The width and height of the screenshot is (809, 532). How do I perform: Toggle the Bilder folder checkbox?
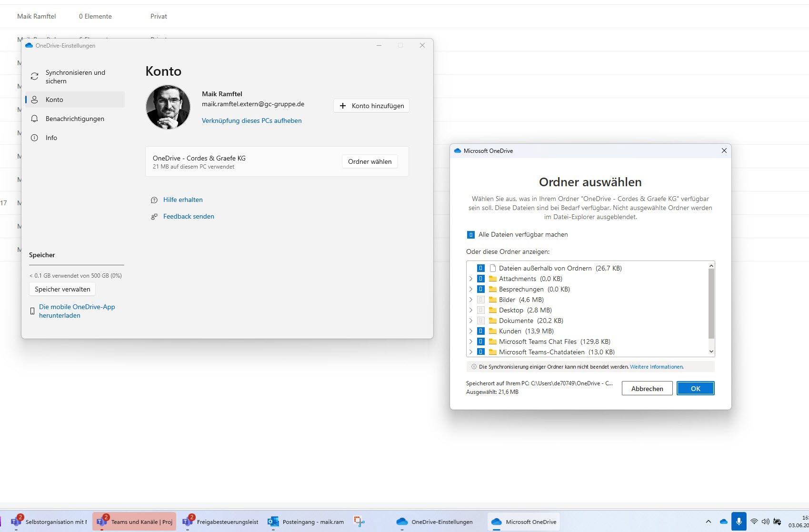tap(481, 300)
